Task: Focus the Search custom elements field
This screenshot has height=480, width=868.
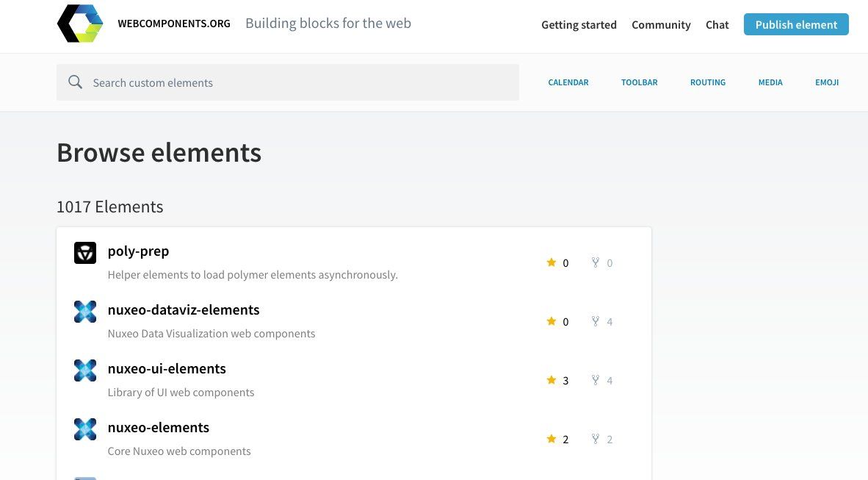Action: click(x=301, y=82)
